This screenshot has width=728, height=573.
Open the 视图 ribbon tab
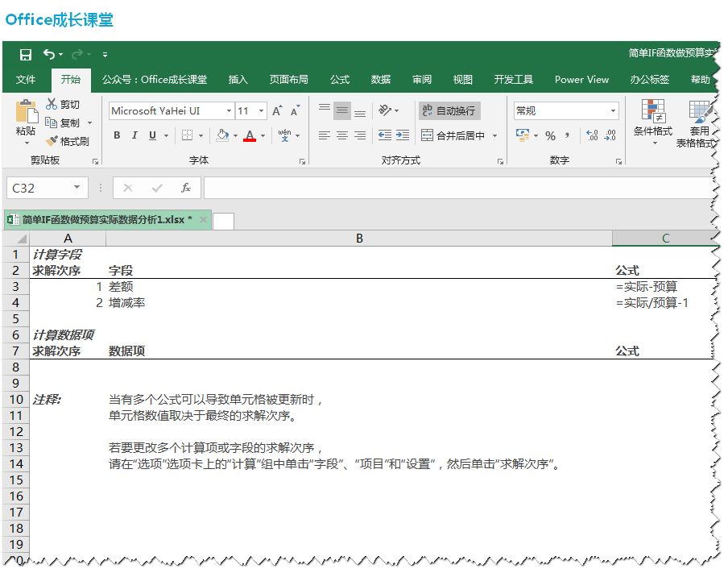tap(463, 80)
